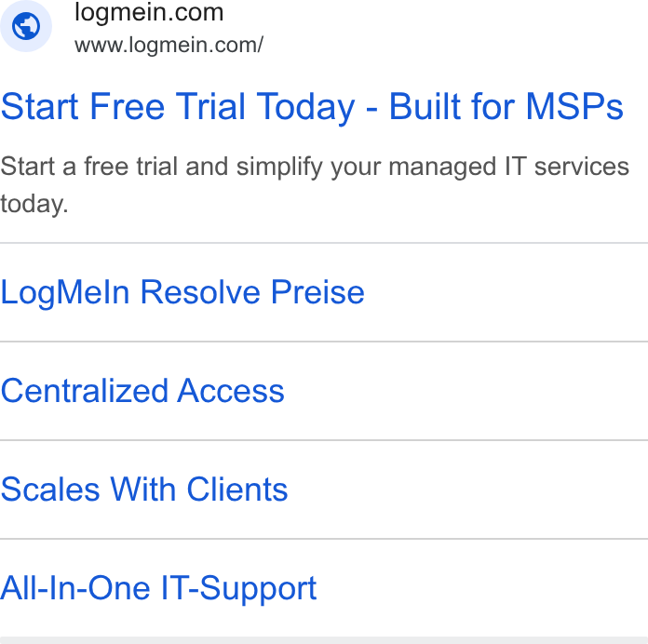The height and width of the screenshot is (644, 648).
Task: Open the logmein.com site name
Action: coord(149,12)
